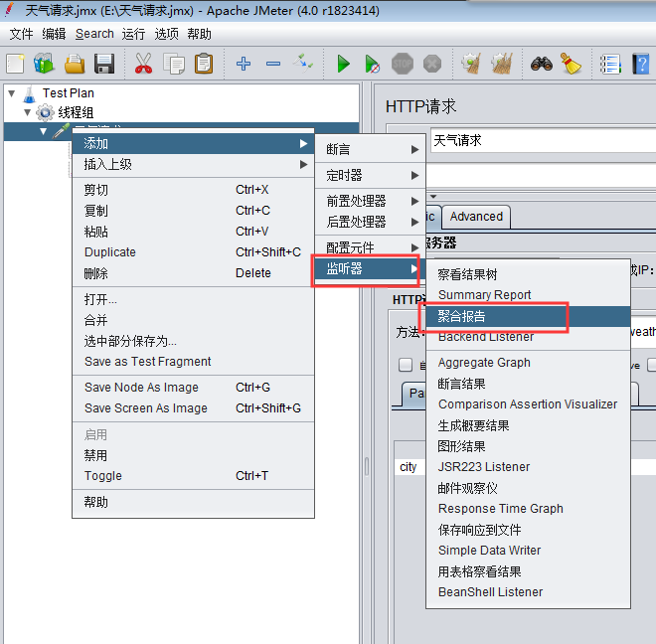
Task: Tick the checkbox below 方法 label
Action: 406,365
